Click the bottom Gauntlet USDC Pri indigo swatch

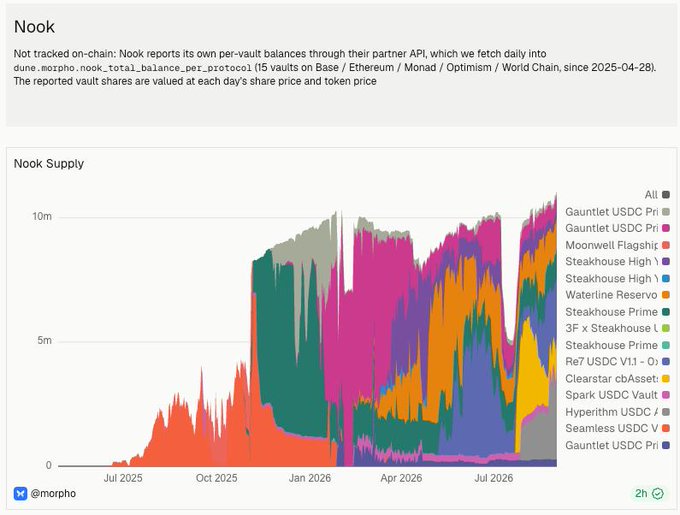(x=666, y=445)
